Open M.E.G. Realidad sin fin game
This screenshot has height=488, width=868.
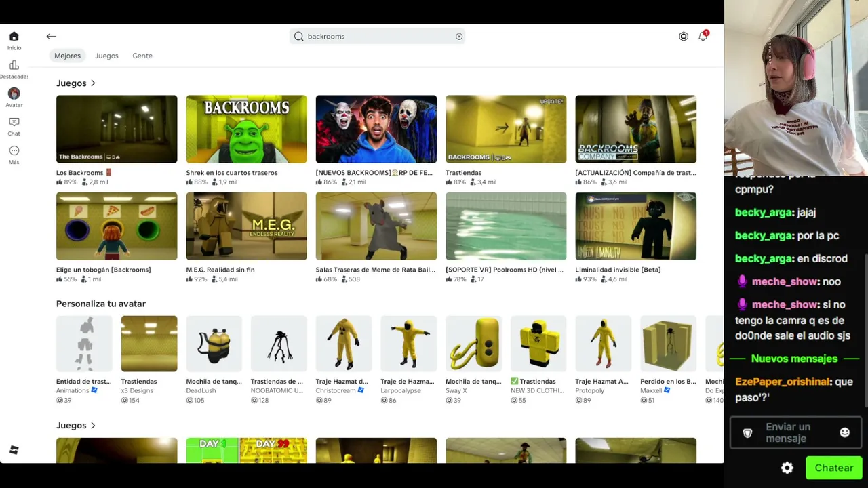[246, 226]
